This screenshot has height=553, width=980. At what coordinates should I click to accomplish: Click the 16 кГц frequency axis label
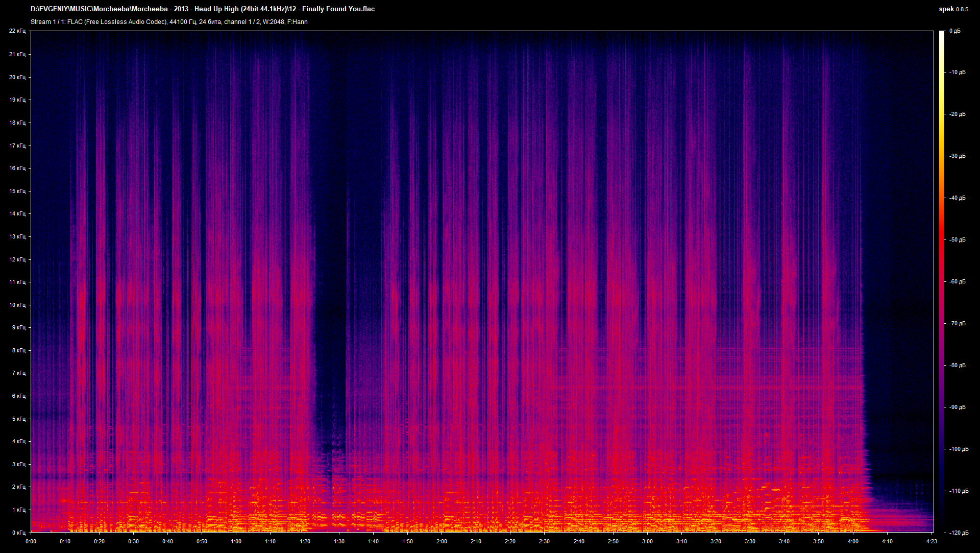pyautogui.click(x=17, y=168)
